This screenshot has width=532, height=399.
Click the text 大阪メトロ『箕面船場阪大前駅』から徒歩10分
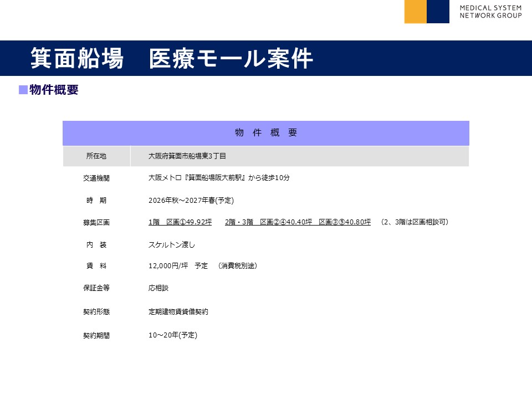pos(219,178)
